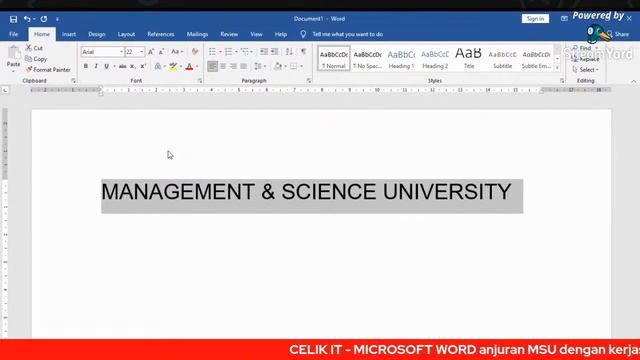This screenshot has width=640, height=360.
Task: Select Align Right
Action: pyautogui.click(x=233, y=66)
